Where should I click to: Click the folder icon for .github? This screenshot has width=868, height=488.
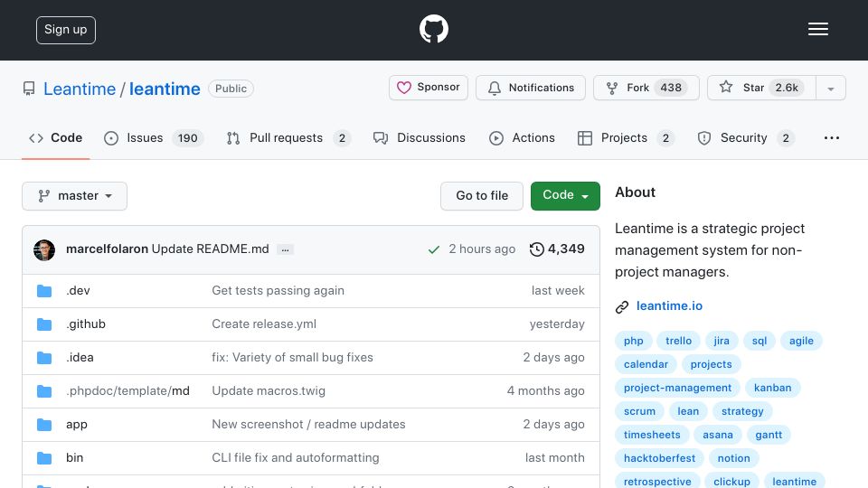[44, 324]
